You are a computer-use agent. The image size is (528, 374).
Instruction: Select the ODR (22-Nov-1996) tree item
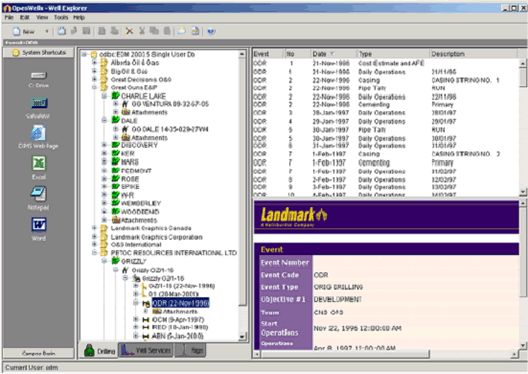pyautogui.click(x=180, y=303)
